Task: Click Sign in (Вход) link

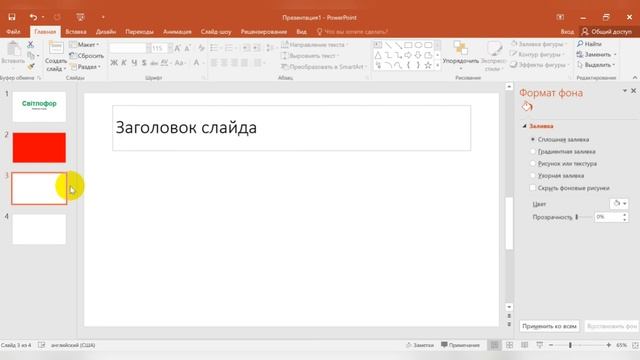Action: (567, 31)
